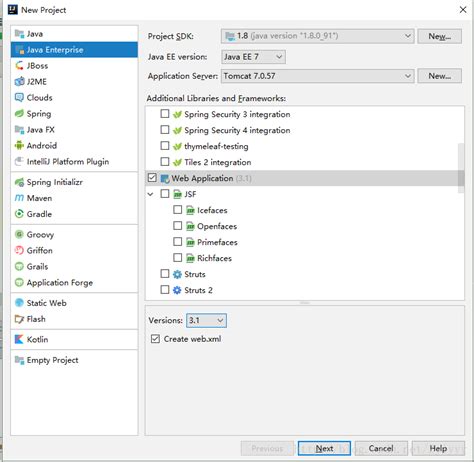Check the thymeleaf-testing checkbox
The image size is (474, 462).
[165, 146]
